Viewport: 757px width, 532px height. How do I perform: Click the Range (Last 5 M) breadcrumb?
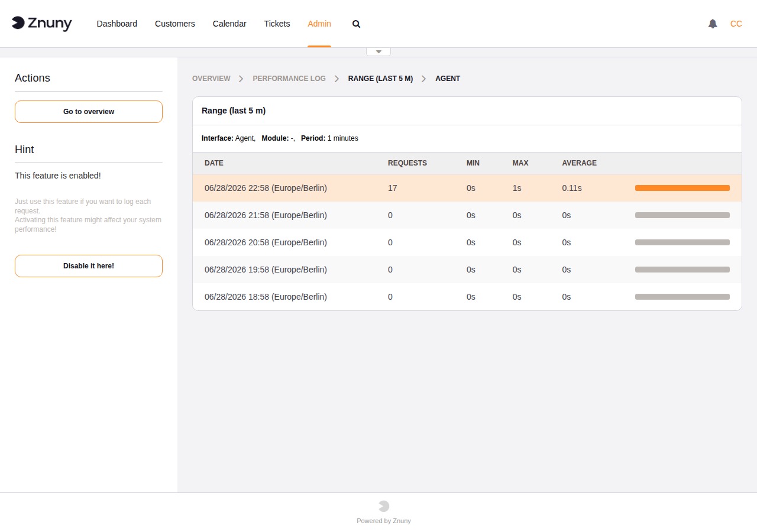(x=380, y=79)
